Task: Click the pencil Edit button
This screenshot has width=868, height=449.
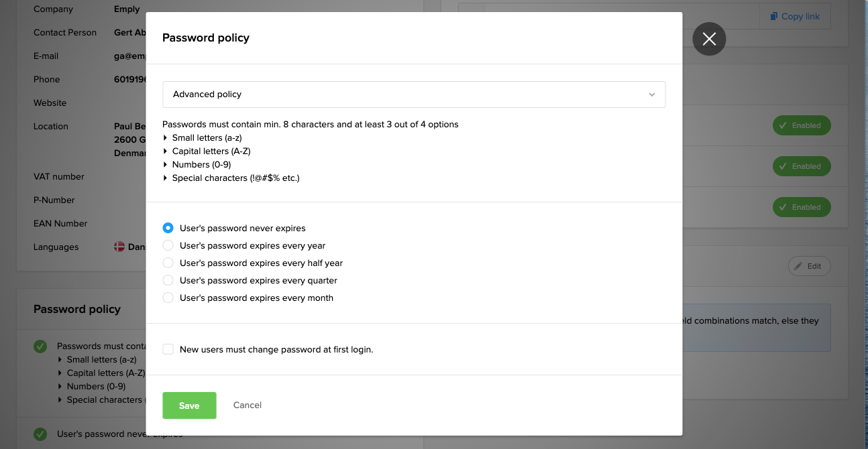Action: point(809,266)
